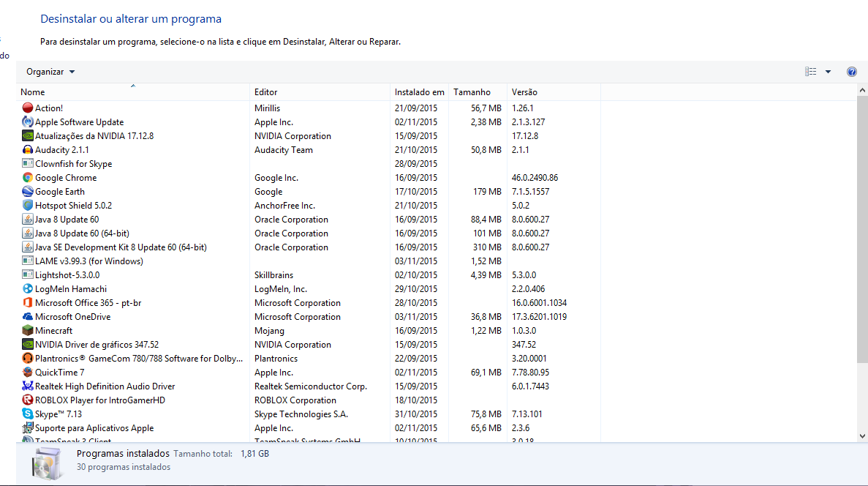
Task: Select the Google Earth icon
Action: click(x=27, y=191)
